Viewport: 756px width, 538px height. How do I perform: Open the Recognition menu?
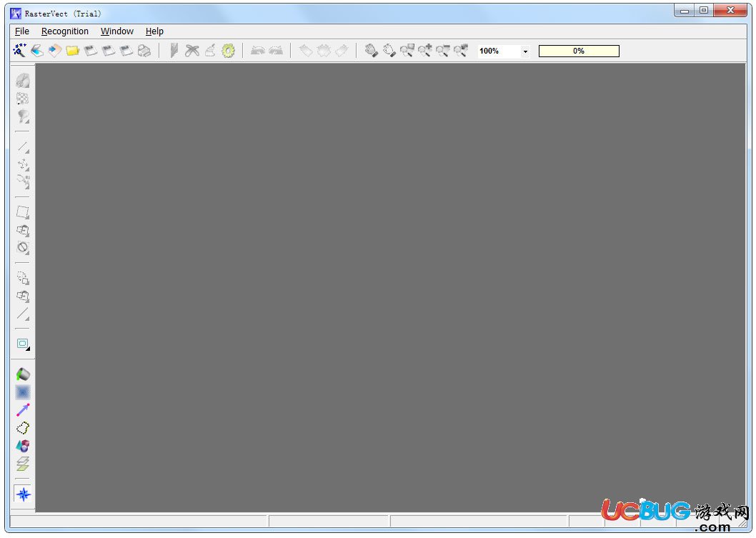point(64,31)
